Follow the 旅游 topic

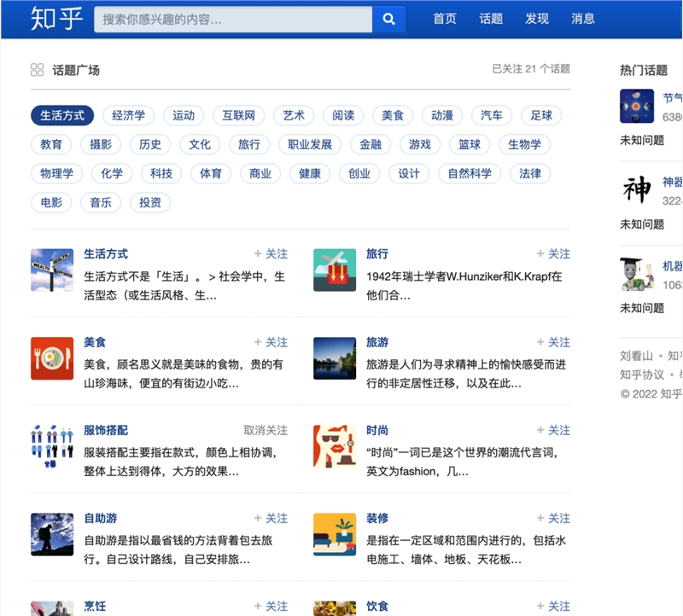click(x=553, y=342)
